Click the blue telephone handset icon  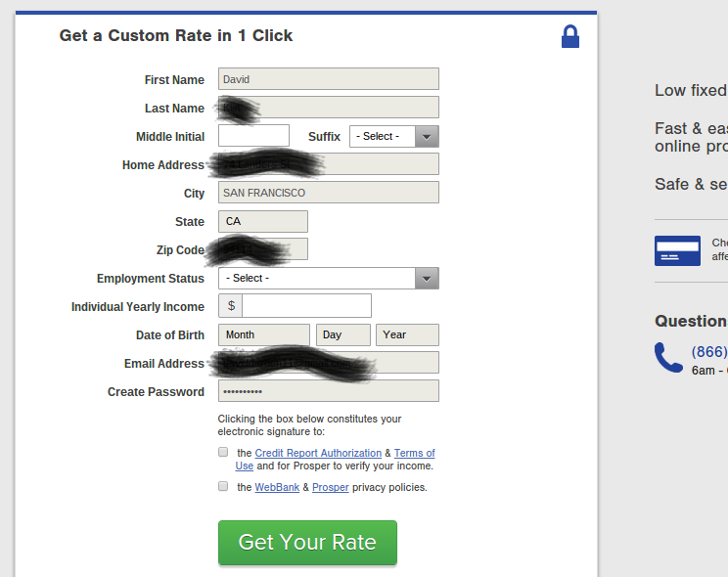(668, 357)
